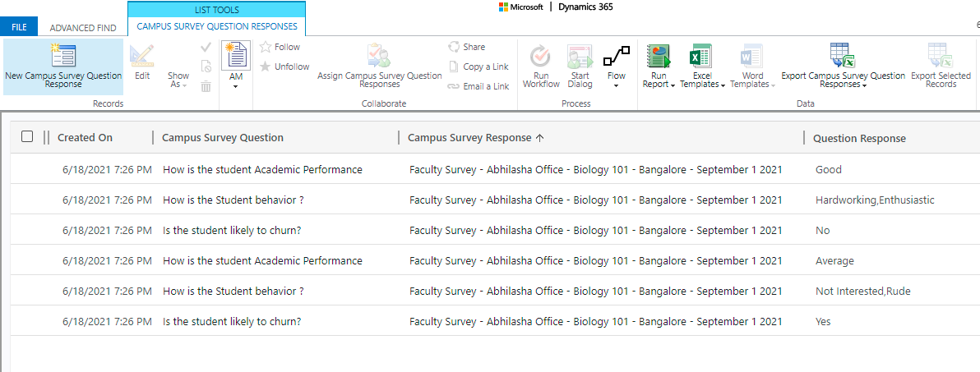Viewport: 980px width, 372px height.
Task: Click the Delete trash can icon
Action: 206,86
